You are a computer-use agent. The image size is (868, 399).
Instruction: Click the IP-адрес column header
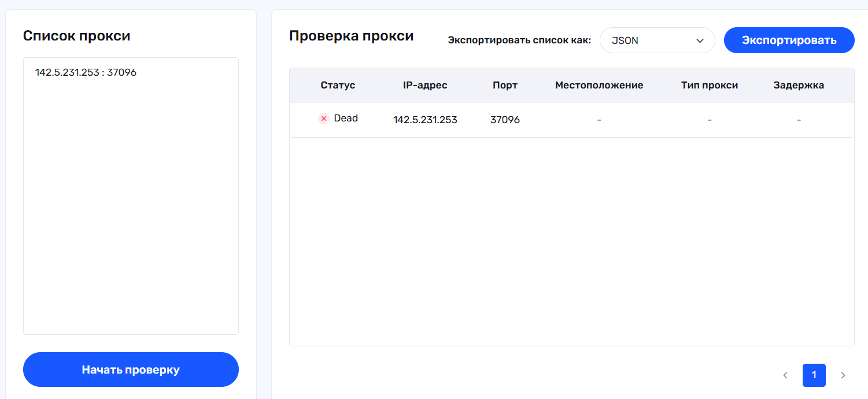pos(425,86)
